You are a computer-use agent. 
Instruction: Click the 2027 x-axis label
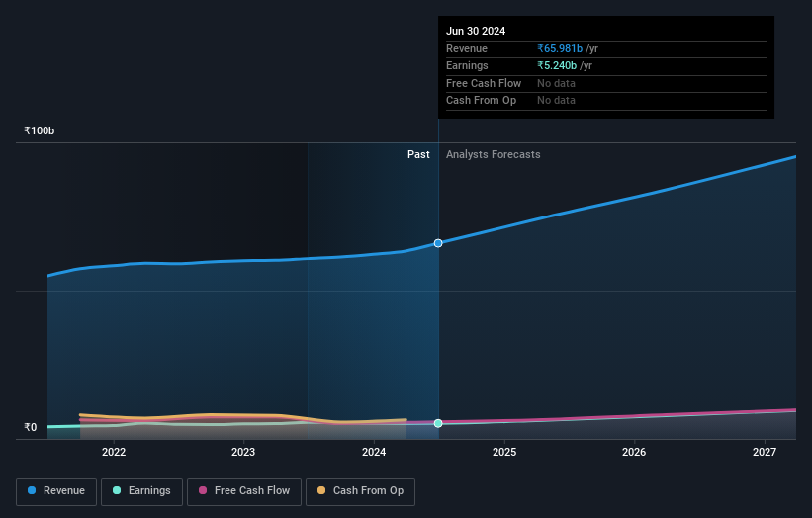pyautogui.click(x=765, y=452)
